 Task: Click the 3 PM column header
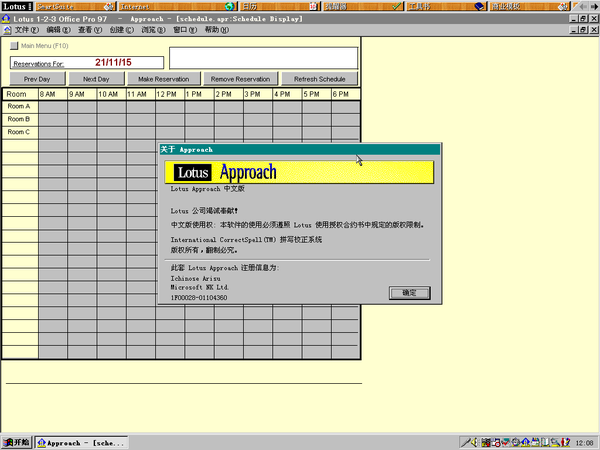point(258,94)
